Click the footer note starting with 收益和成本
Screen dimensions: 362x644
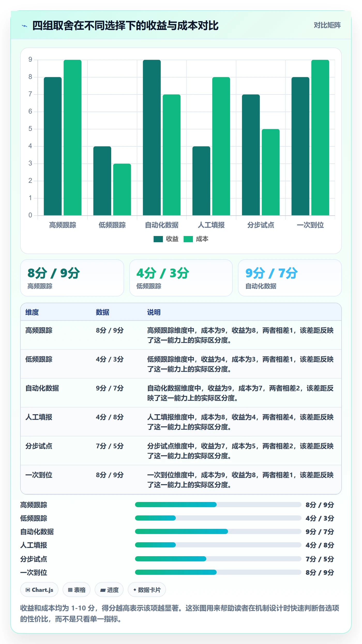click(180, 614)
